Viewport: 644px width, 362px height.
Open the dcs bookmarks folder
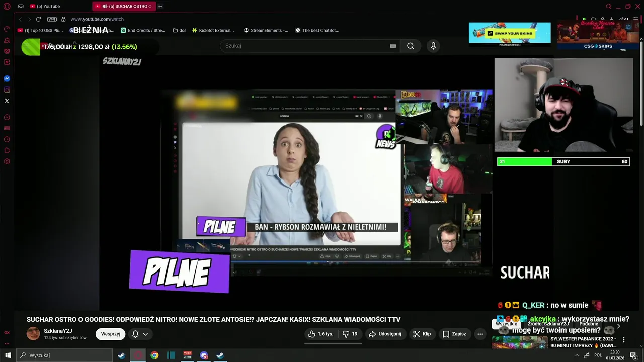point(180,30)
